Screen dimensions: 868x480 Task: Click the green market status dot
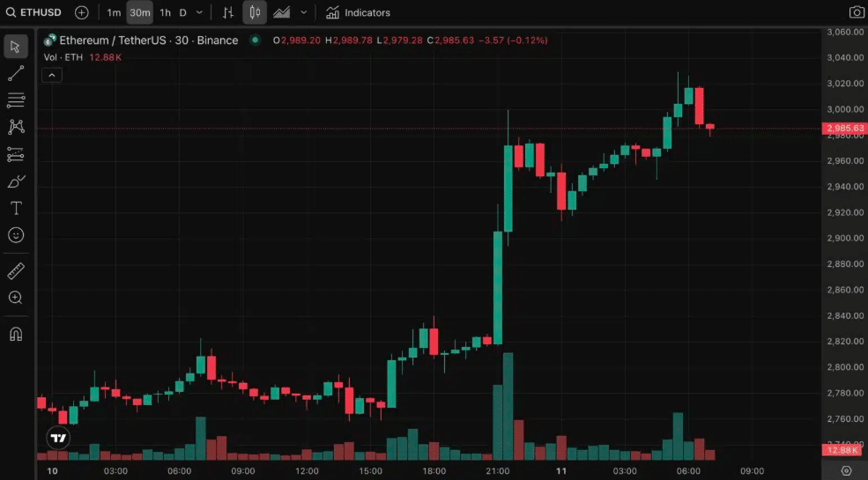coord(255,41)
